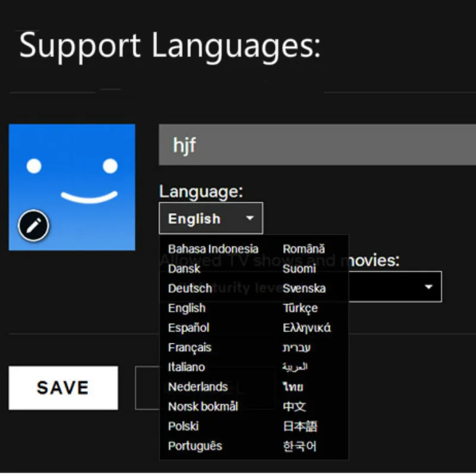Pick Thai ไทย language option
The height and width of the screenshot is (476, 476).
click(x=293, y=387)
